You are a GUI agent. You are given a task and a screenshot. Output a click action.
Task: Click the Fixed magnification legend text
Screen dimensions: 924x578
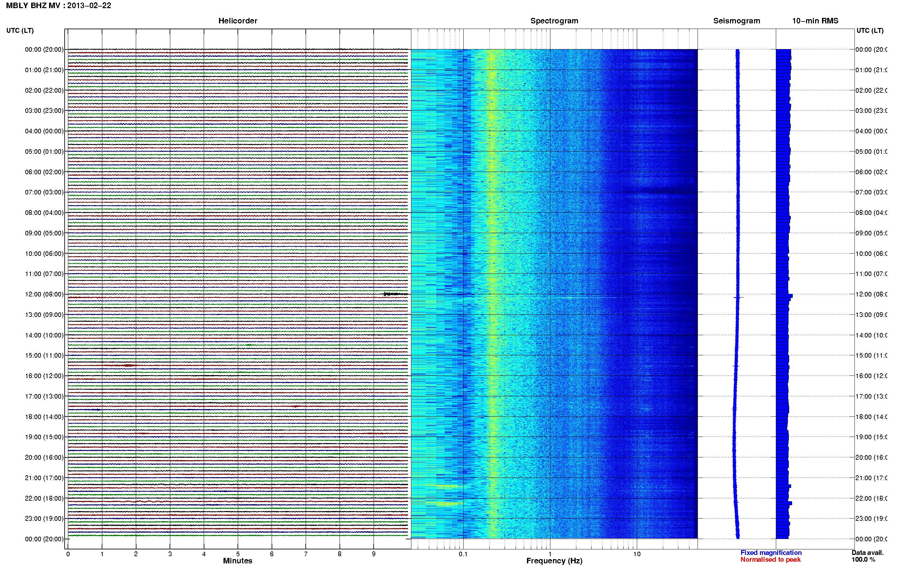click(x=771, y=553)
